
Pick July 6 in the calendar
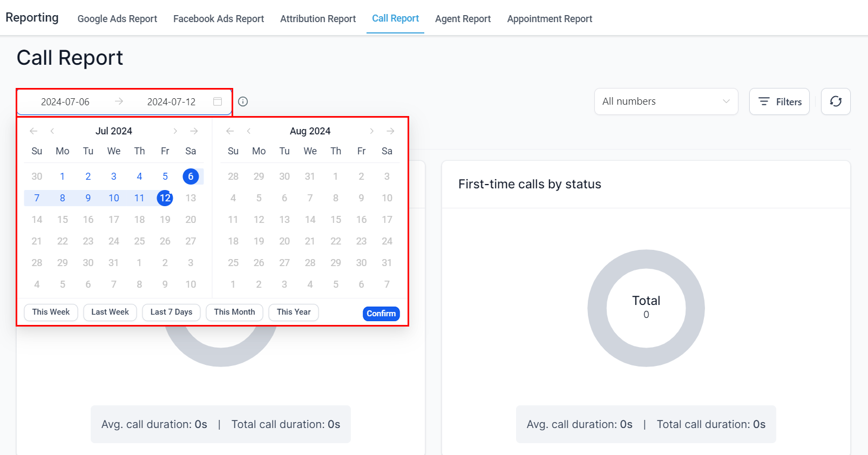click(x=191, y=176)
